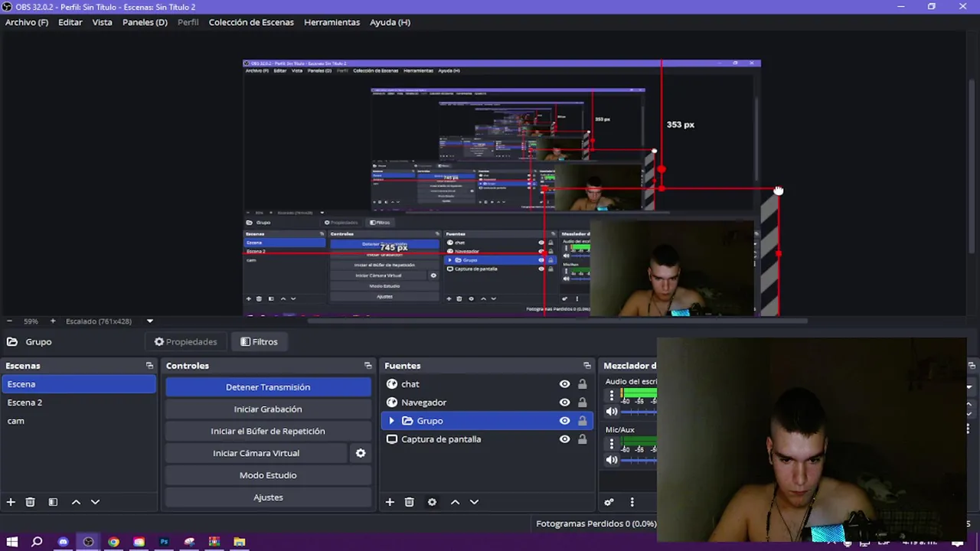The height and width of the screenshot is (551, 980).
Task: Open Ajustes settings
Action: (x=268, y=497)
